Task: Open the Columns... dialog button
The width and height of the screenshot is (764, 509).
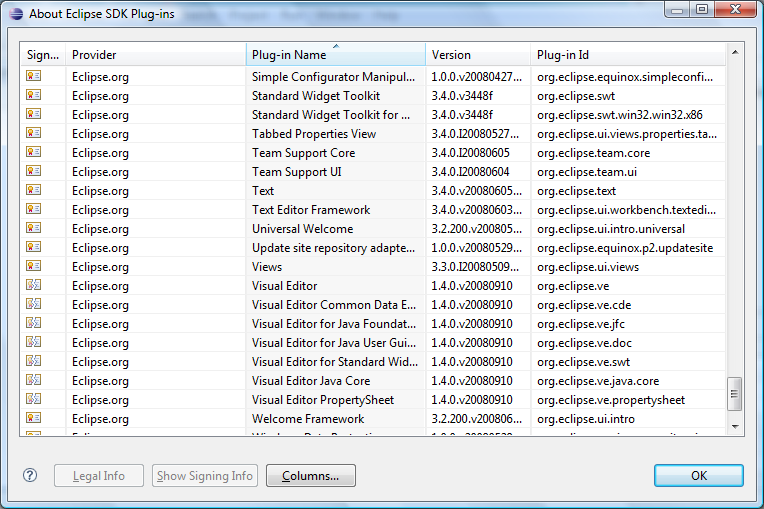Action: pyautogui.click(x=311, y=475)
